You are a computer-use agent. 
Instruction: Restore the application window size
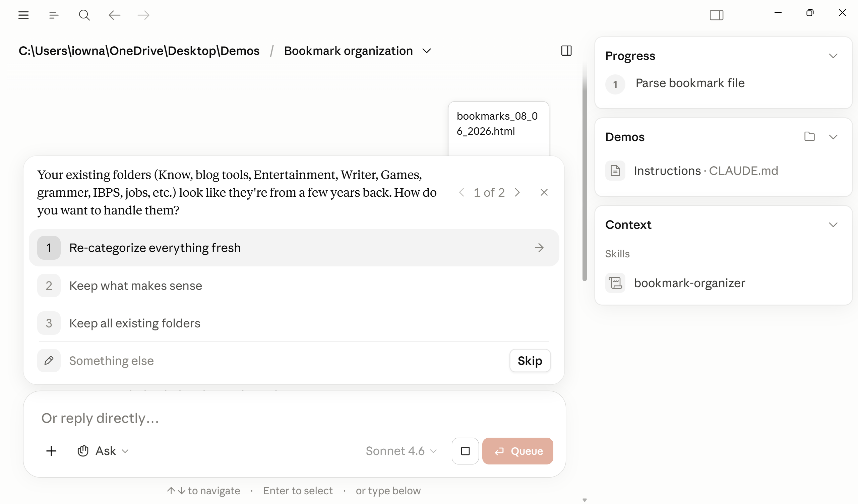point(810,13)
